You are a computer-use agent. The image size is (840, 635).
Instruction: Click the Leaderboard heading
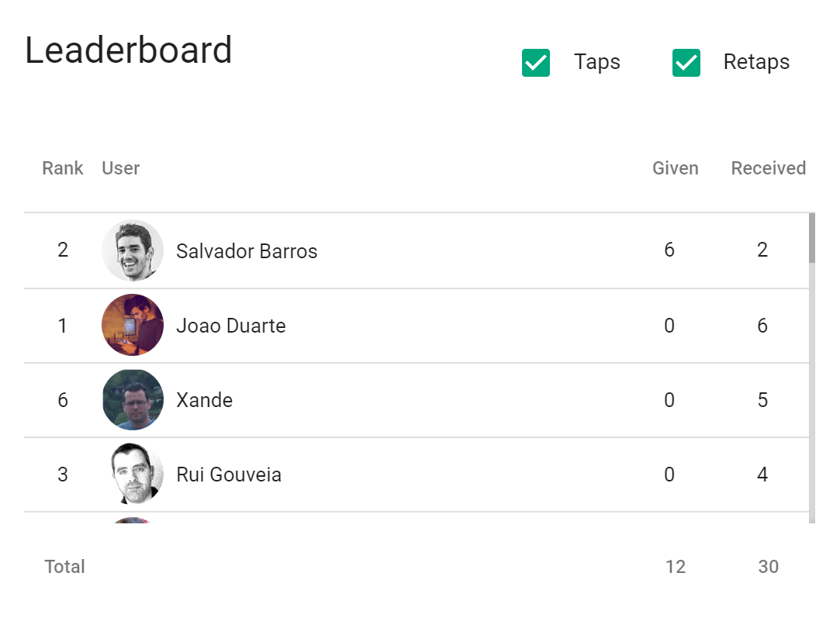point(128,50)
